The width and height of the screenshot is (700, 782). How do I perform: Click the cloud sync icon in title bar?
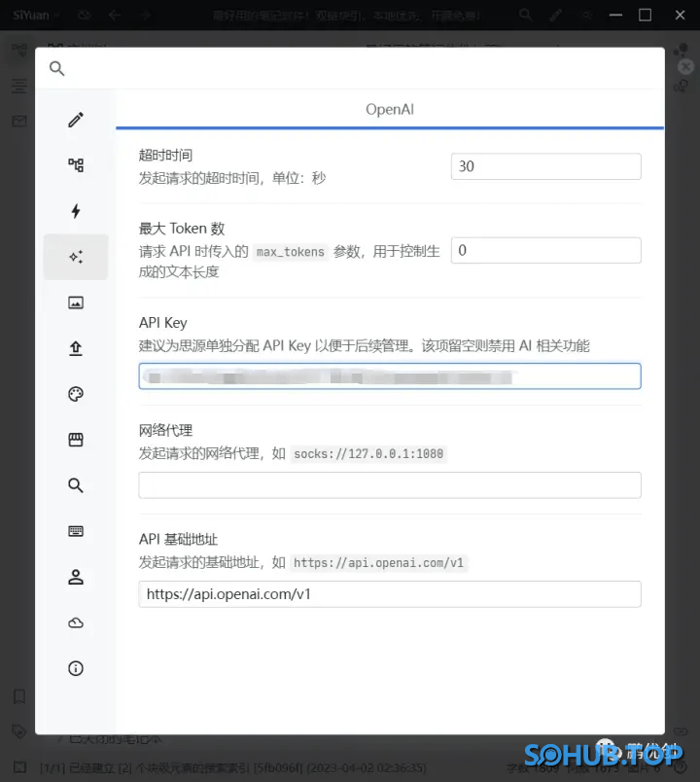[x=85, y=15]
